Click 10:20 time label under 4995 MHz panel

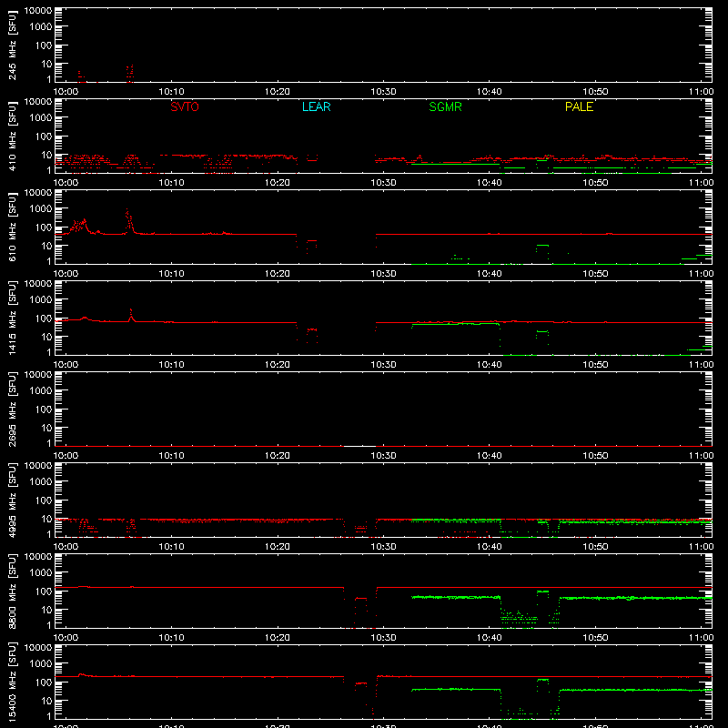pyautogui.click(x=278, y=547)
